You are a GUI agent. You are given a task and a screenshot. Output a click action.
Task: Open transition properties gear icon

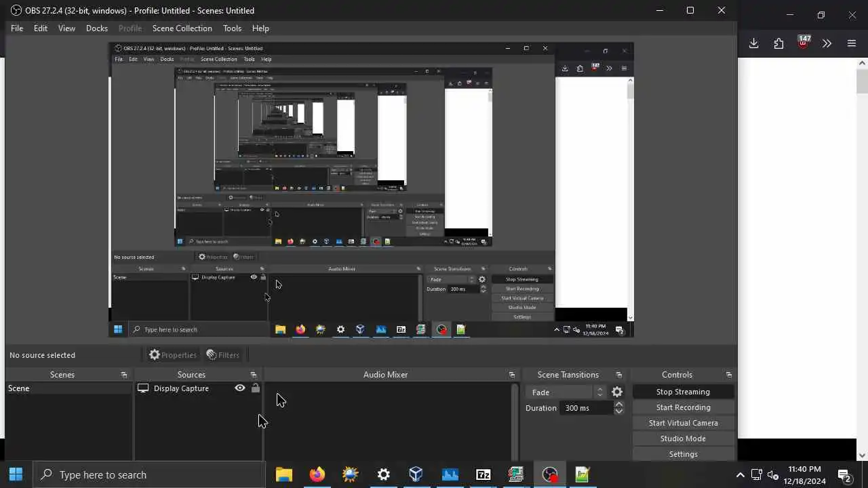pyautogui.click(x=617, y=392)
